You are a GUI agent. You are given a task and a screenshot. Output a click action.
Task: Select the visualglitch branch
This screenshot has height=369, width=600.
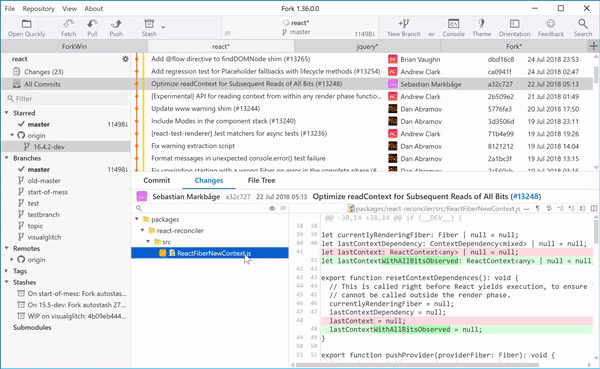click(44, 237)
